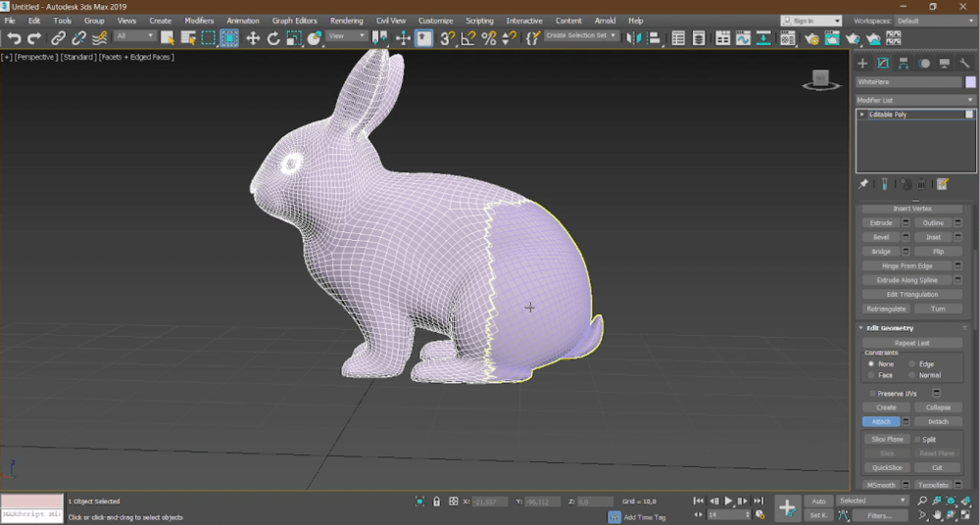
Task: Toggle Auto key mode
Action: pyautogui.click(x=818, y=501)
